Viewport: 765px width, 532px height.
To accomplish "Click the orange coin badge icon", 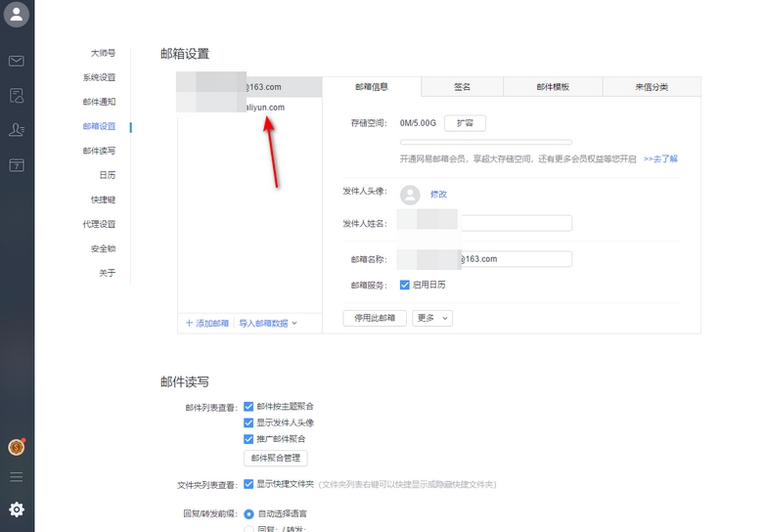I will coord(17,447).
